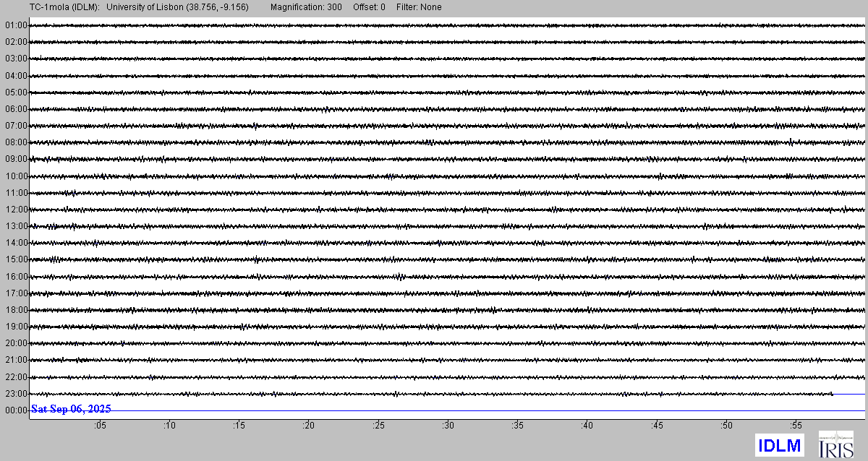
Task: Click the :05 minute axis marker
Action: [x=99, y=426]
